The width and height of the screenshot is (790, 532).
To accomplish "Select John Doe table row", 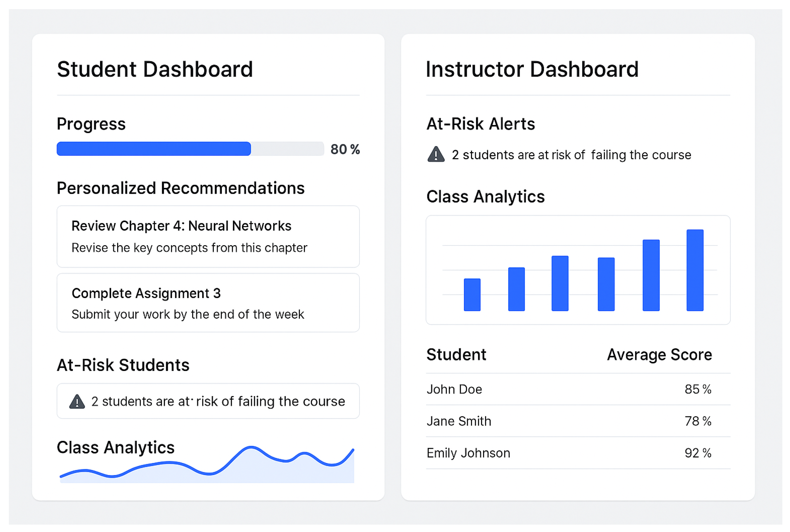I will [578, 389].
